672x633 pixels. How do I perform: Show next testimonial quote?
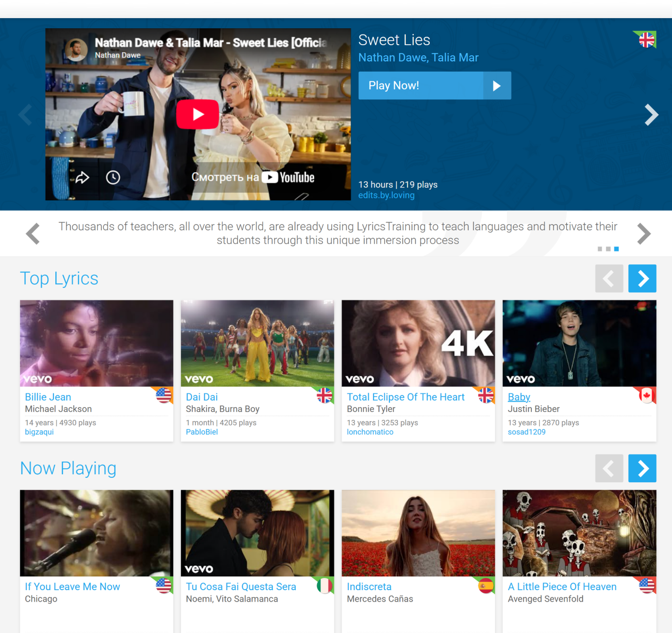[x=644, y=233]
